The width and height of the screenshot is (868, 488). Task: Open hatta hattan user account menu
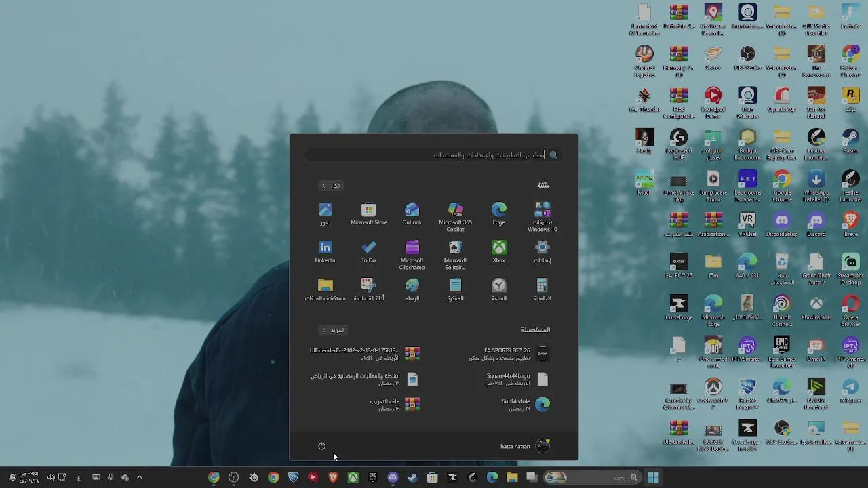pos(526,446)
